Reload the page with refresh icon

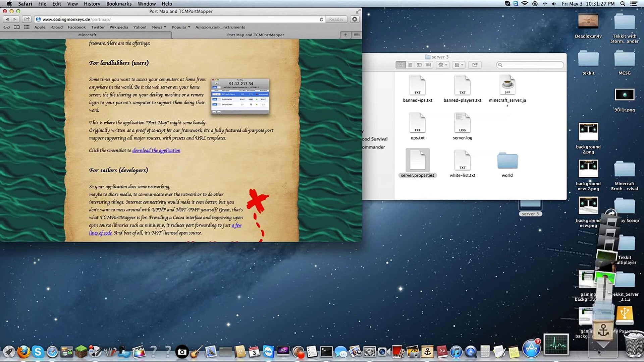click(x=321, y=19)
